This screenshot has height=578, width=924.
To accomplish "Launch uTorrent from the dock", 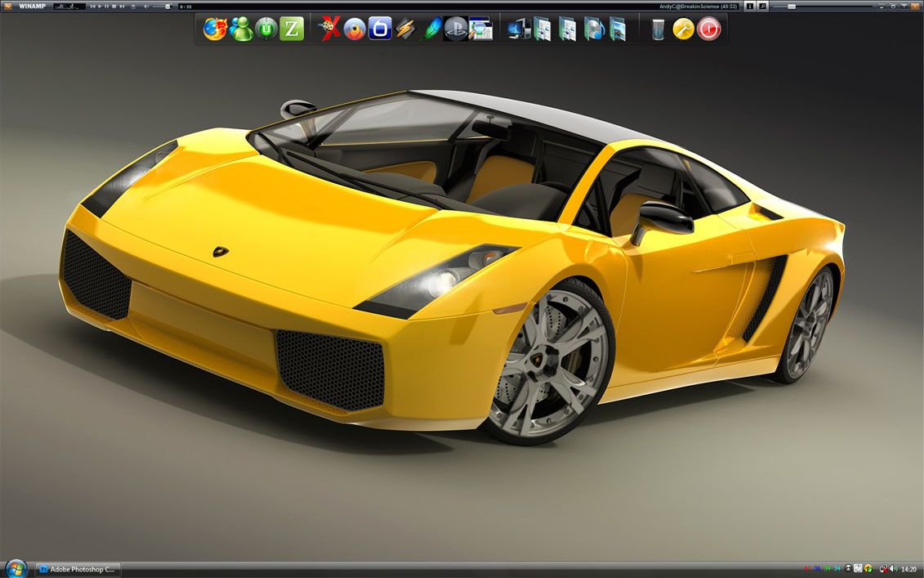I will (266, 29).
